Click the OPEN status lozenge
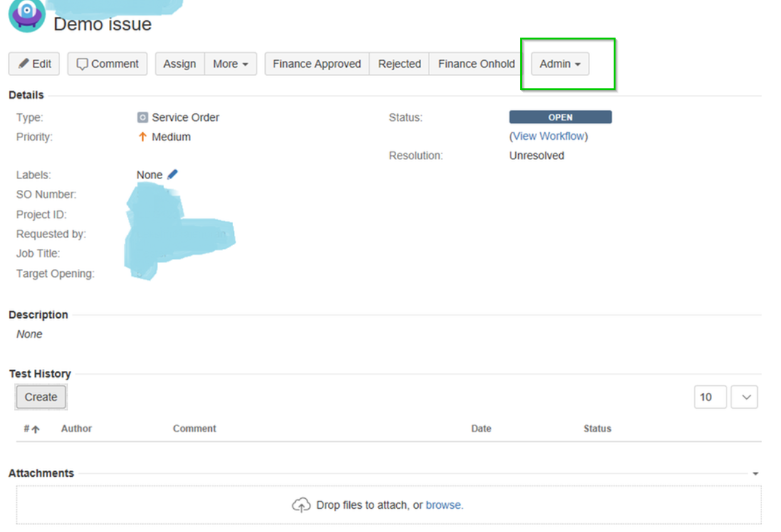The width and height of the screenshot is (781, 532). pos(560,117)
